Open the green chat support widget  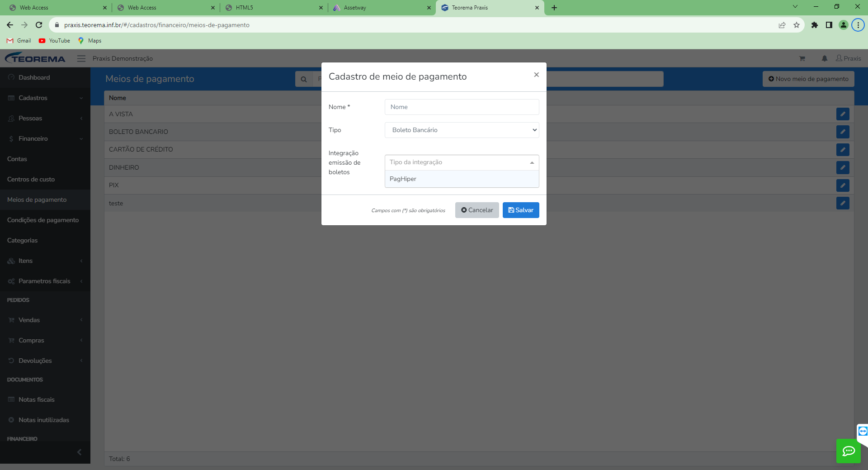[x=849, y=451]
